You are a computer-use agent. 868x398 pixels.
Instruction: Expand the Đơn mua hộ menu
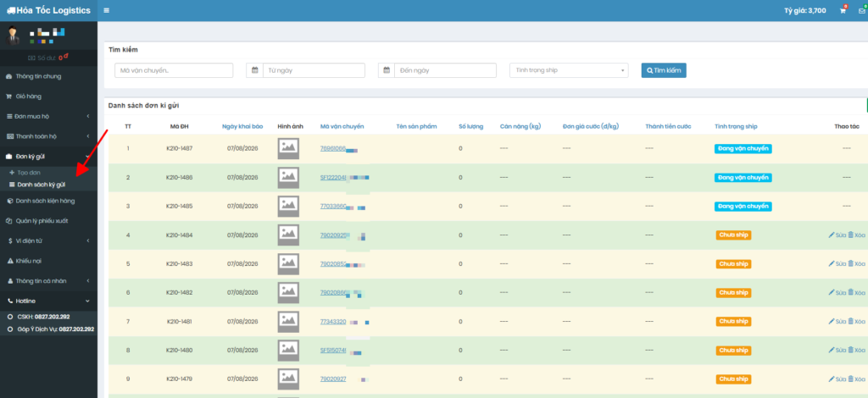[48, 116]
